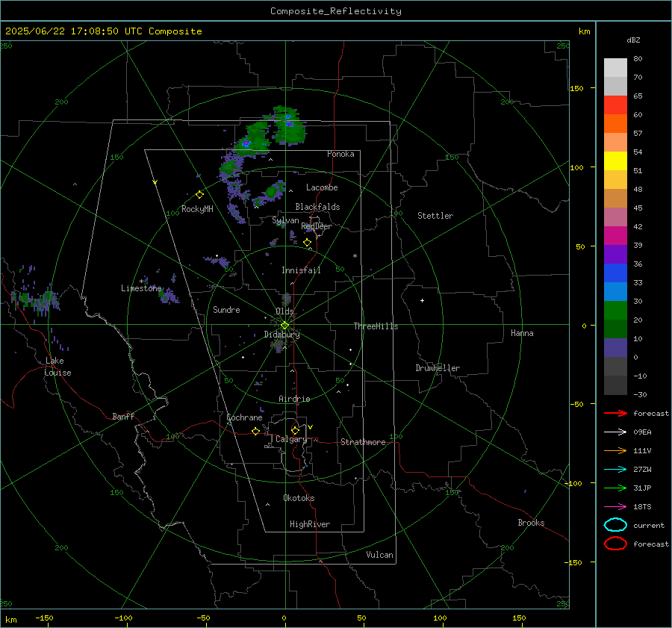
Task: Select the blue 36 dBZ swatch
Action: tap(615, 273)
